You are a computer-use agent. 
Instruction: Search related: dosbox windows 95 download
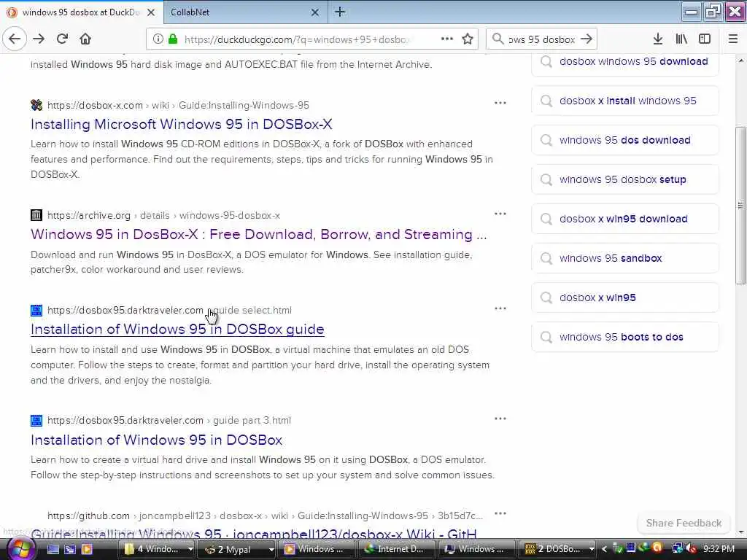click(624, 62)
